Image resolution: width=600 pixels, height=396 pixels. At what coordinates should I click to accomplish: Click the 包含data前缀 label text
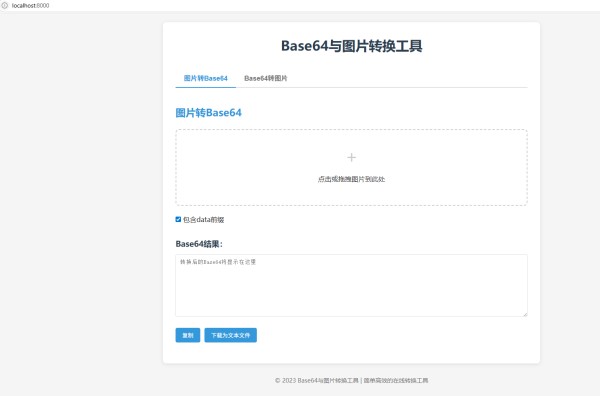pyautogui.click(x=204, y=220)
